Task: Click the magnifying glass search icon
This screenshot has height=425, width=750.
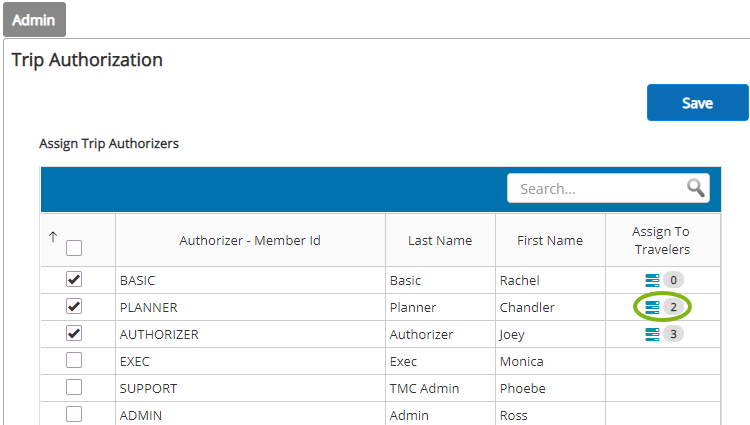Action: tap(696, 188)
